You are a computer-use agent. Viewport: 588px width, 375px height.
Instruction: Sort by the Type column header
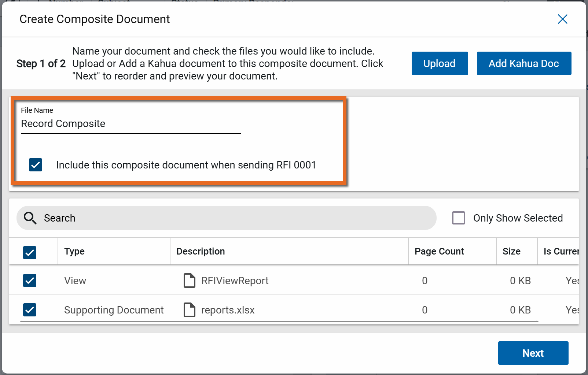(74, 251)
